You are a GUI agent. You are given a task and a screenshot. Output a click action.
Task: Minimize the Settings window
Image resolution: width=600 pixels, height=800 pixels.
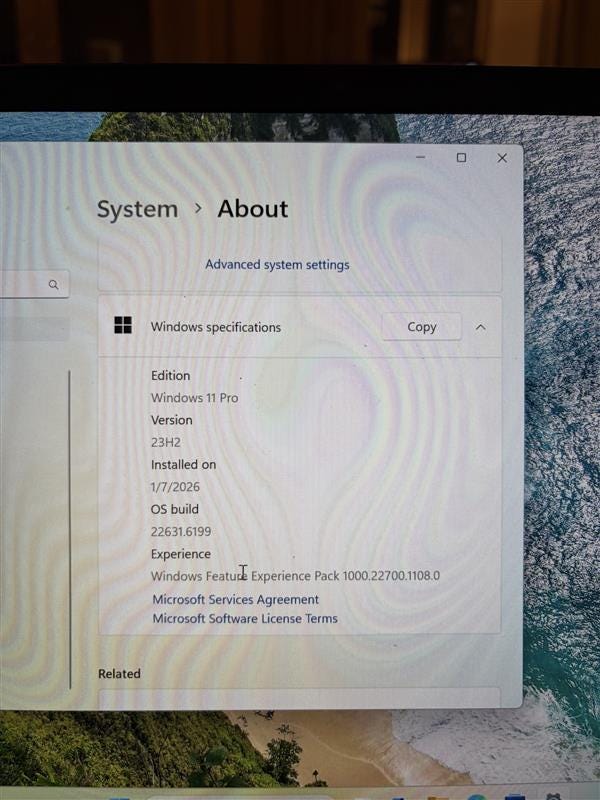pyautogui.click(x=420, y=158)
